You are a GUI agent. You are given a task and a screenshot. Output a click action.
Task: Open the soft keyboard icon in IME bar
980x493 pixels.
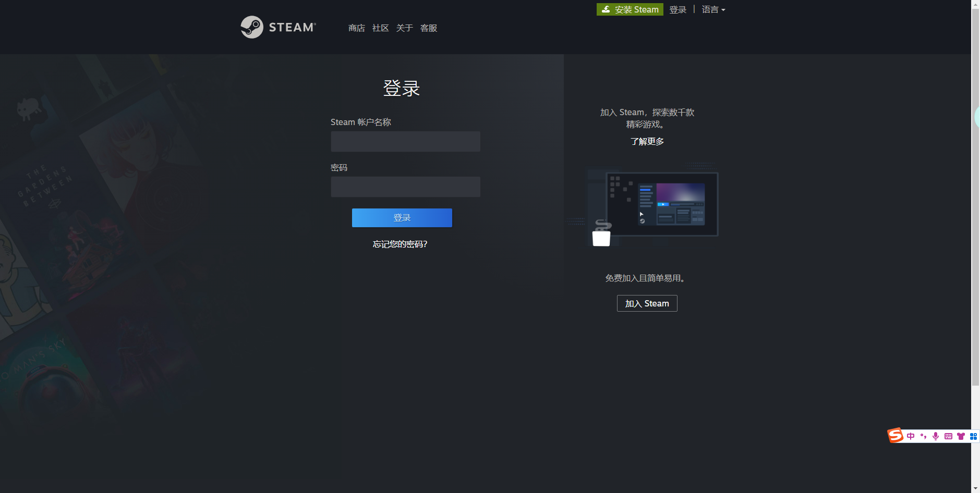[x=948, y=436]
